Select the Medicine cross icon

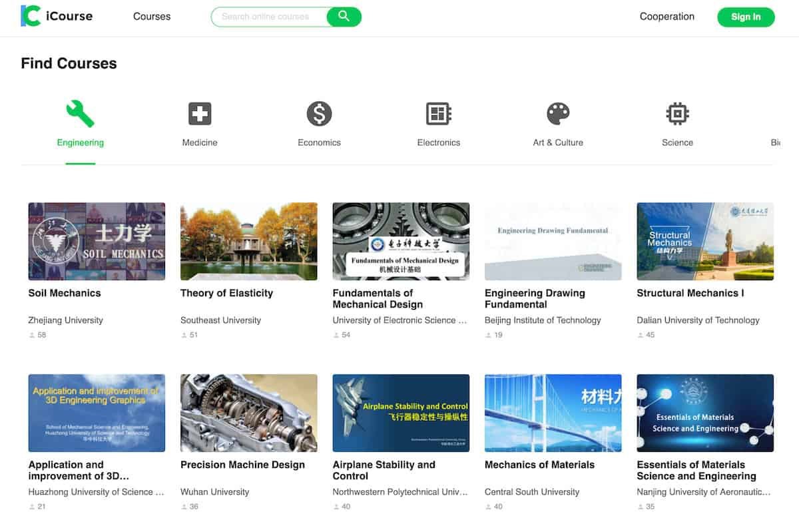pyautogui.click(x=200, y=114)
